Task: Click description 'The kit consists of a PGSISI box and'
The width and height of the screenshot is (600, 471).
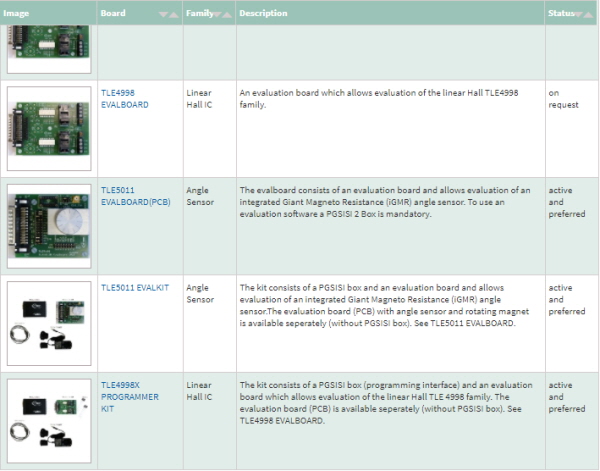Action: (x=384, y=305)
